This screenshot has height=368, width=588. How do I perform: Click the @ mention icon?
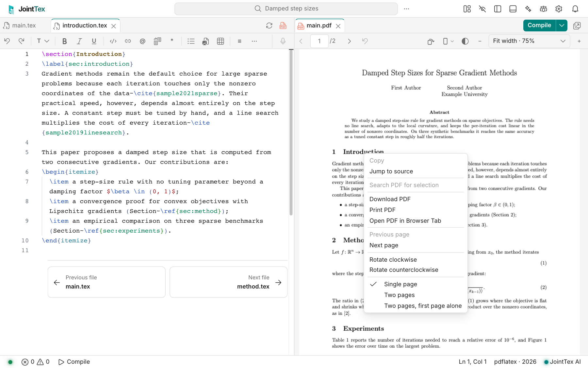coord(142,41)
